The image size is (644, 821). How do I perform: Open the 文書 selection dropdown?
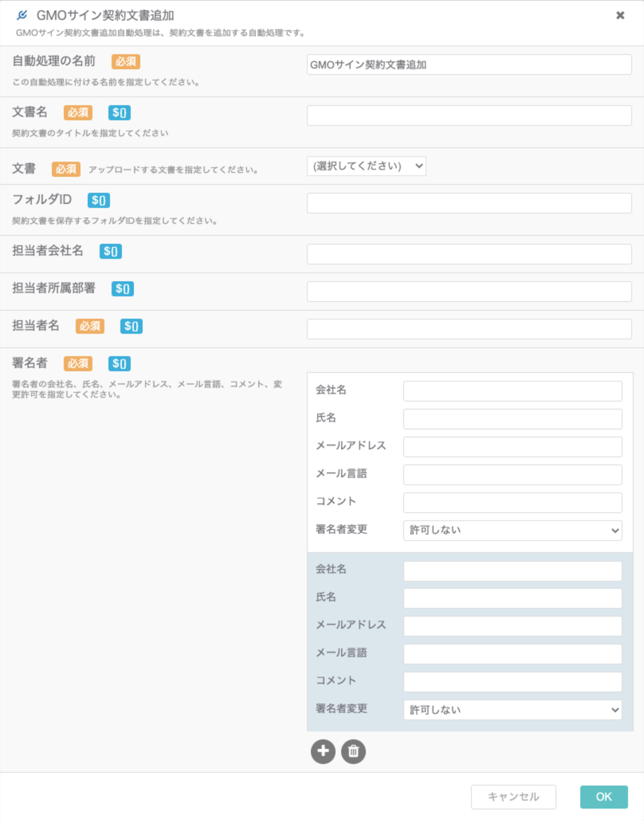[366, 166]
